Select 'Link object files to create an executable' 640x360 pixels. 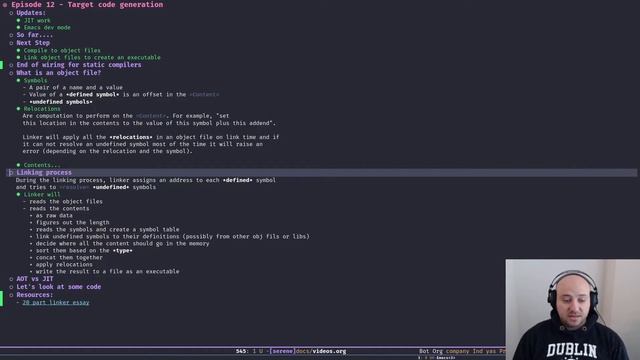(92, 58)
